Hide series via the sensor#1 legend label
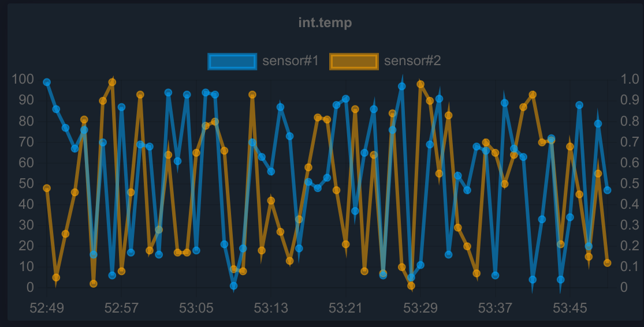The image size is (644, 327). [291, 61]
